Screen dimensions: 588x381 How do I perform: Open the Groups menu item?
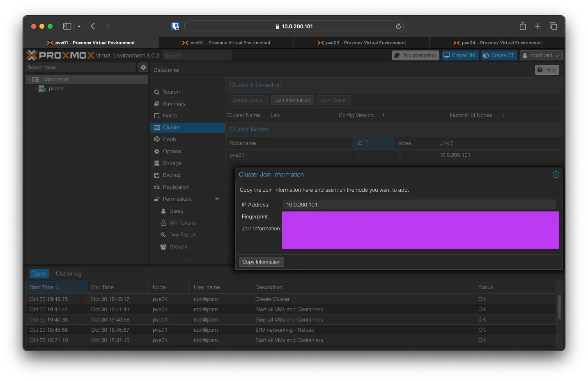point(188,247)
